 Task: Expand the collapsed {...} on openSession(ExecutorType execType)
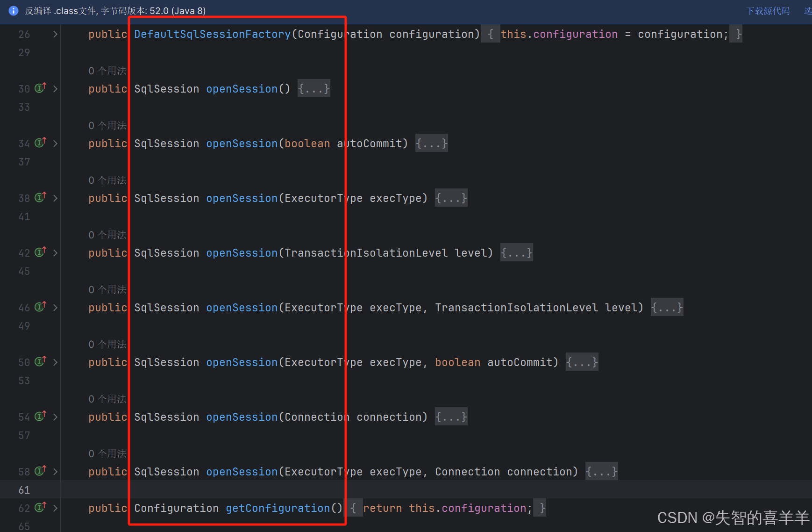(451, 198)
